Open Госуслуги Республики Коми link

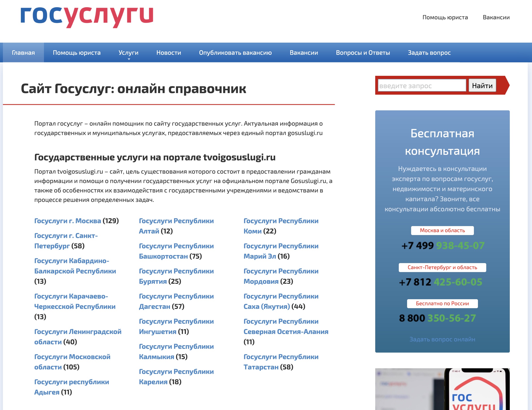[x=281, y=226]
